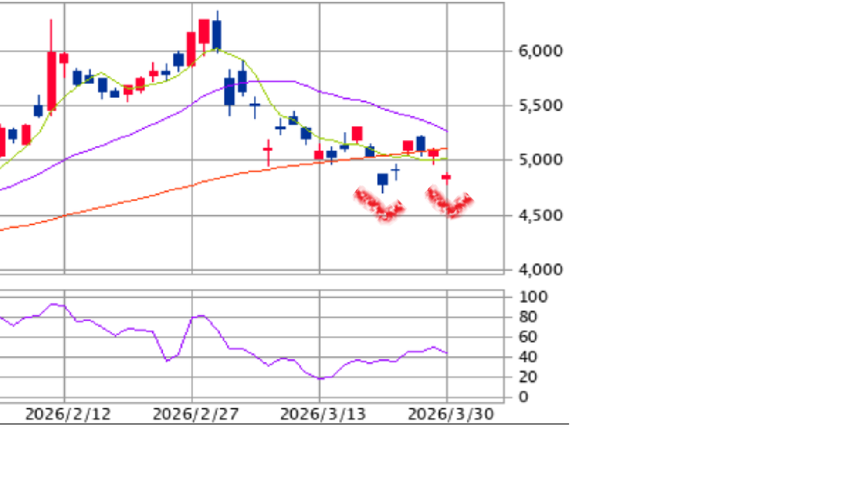Click the right red hand-drawn checkmark
858x504 pixels.
(x=450, y=203)
